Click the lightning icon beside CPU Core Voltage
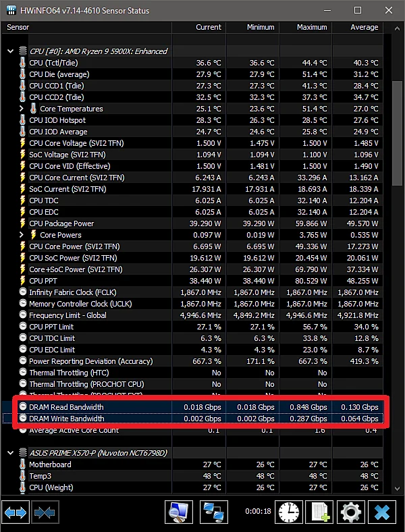The height and width of the screenshot is (532, 405). 22,143
